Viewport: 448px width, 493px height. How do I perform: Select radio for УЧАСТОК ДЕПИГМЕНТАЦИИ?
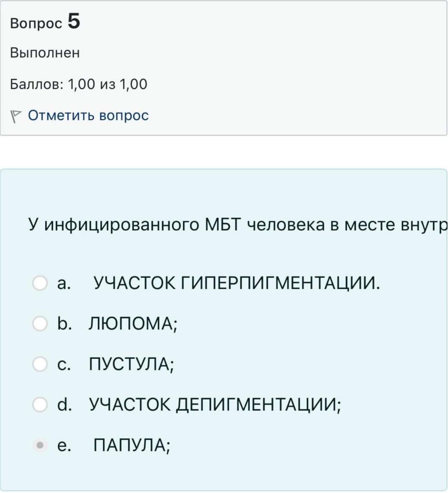pyautogui.click(x=40, y=405)
